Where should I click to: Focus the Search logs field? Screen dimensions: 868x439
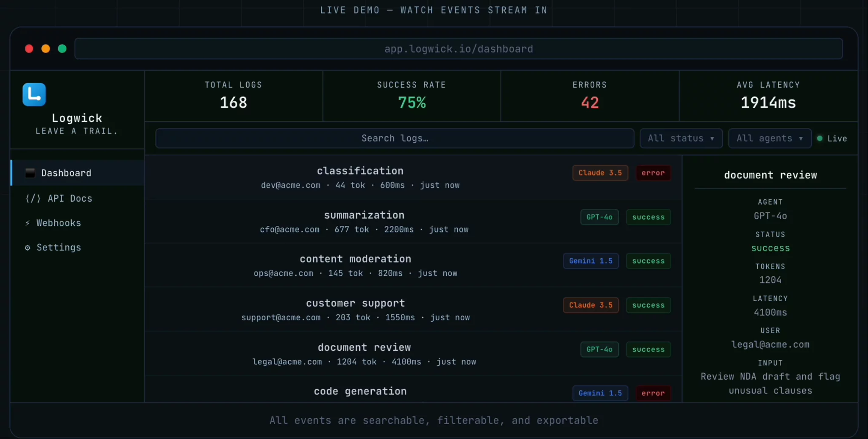pos(395,138)
